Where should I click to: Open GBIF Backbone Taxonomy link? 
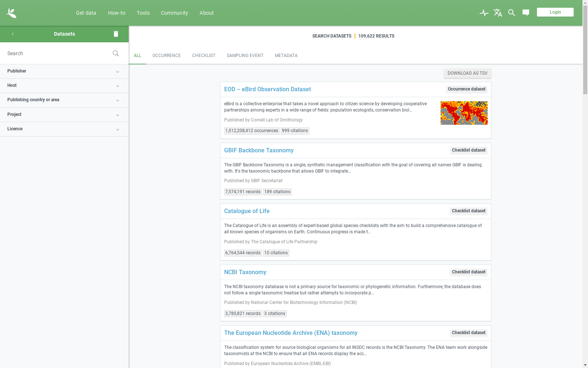click(259, 151)
